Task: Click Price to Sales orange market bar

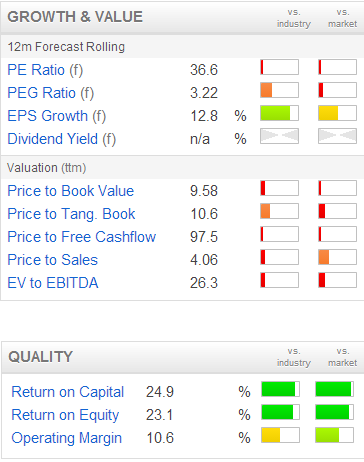Action: point(337,257)
